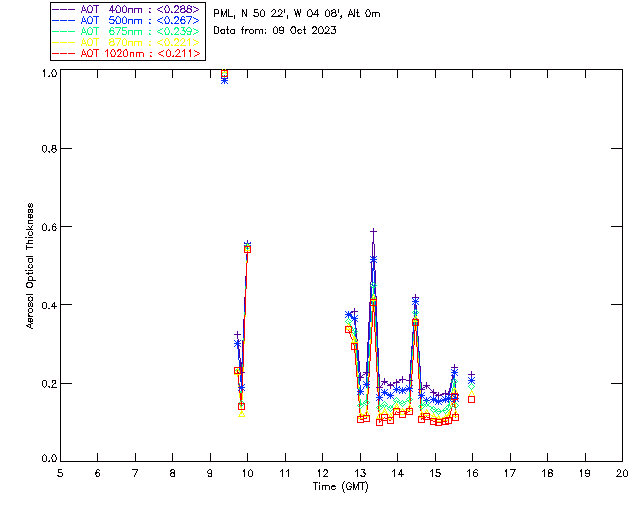Click the x-axis tick label 19
Viewport: 640px width, 512px height.
pos(585,473)
